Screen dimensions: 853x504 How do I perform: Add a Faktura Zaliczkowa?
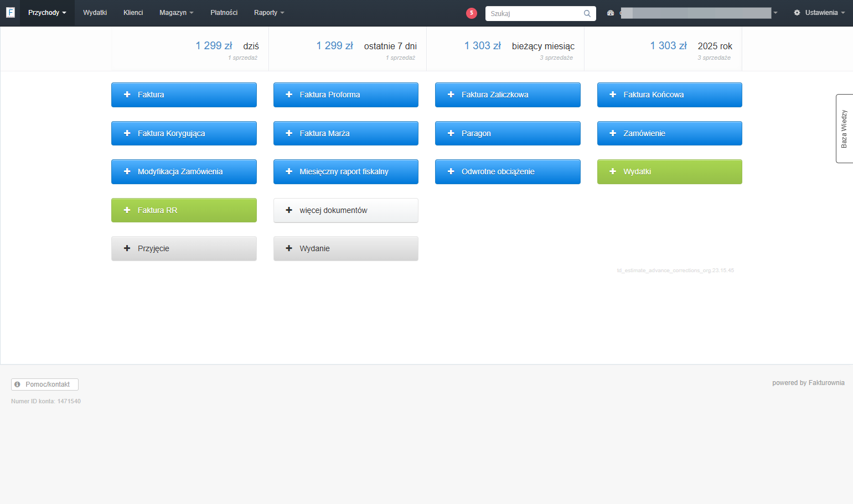508,95
